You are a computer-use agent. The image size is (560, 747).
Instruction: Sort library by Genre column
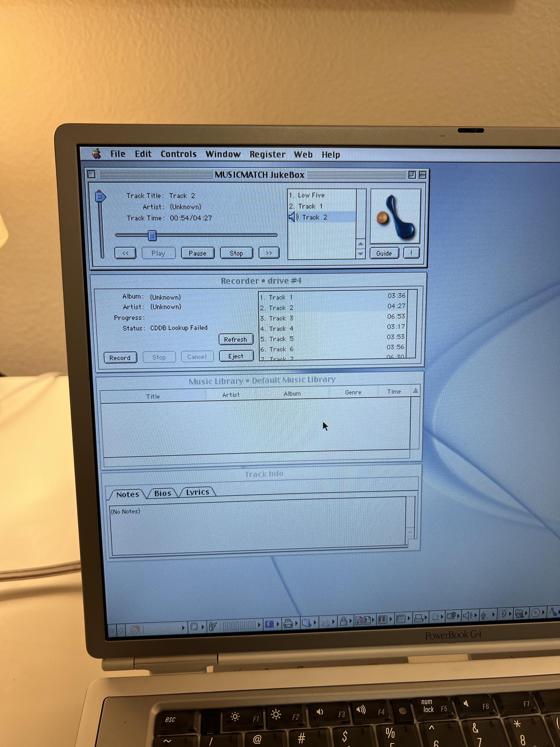click(x=353, y=392)
